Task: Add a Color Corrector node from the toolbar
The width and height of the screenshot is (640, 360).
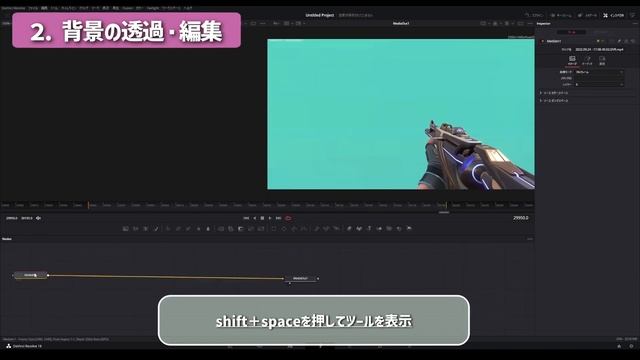Action: pos(169,229)
